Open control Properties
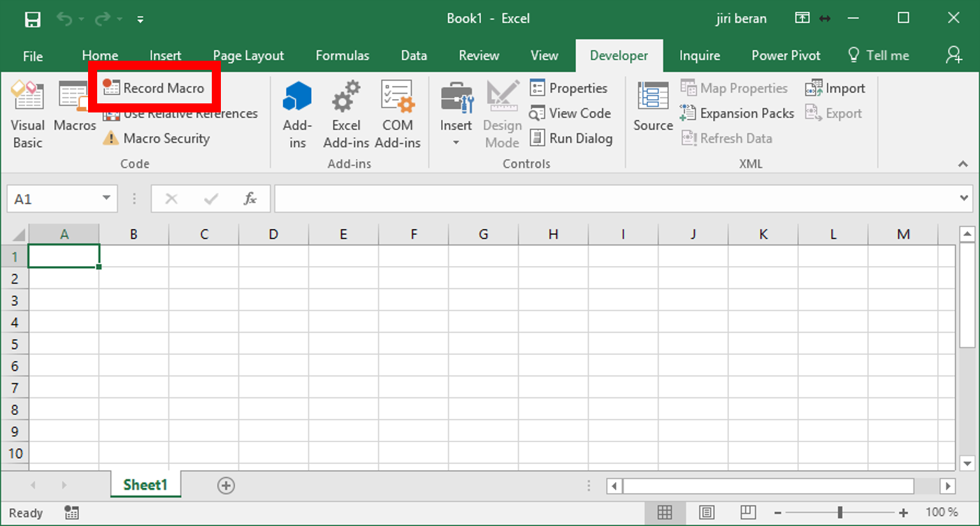The height and width of the screenshot is (526, 980). coord(568,88)
